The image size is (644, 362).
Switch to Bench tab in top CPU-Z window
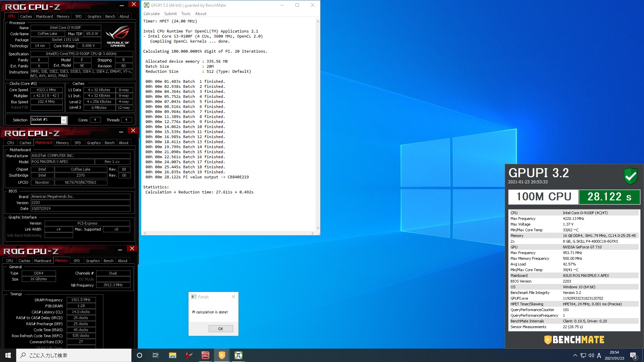tap(110, 16)
